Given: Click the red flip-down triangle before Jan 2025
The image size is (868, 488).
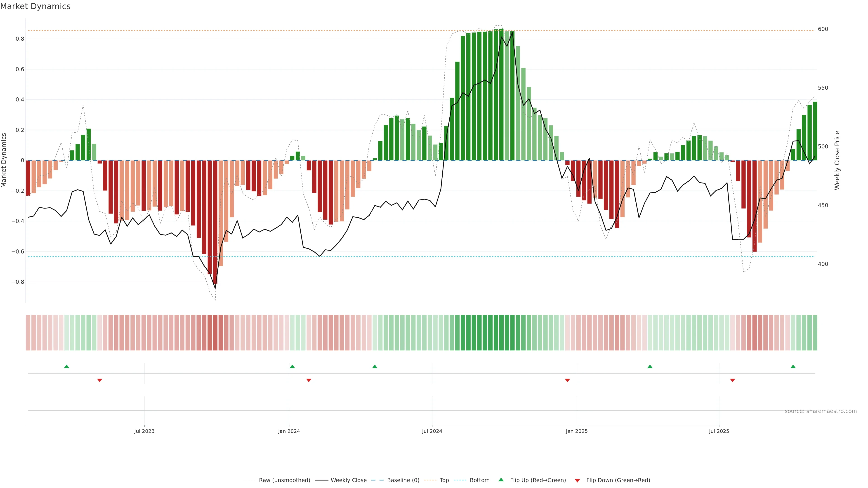Looking at the screenshot, I should pos(567,380).
